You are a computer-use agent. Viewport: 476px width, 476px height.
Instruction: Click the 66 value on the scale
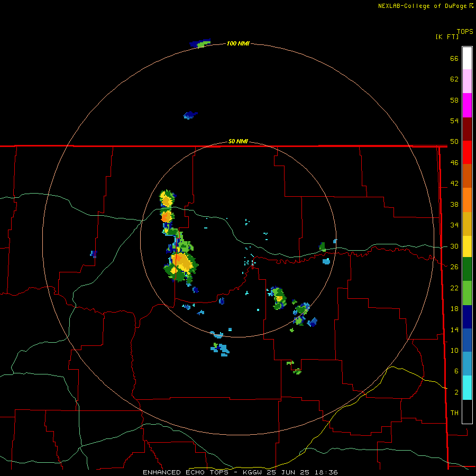(454, 58)
